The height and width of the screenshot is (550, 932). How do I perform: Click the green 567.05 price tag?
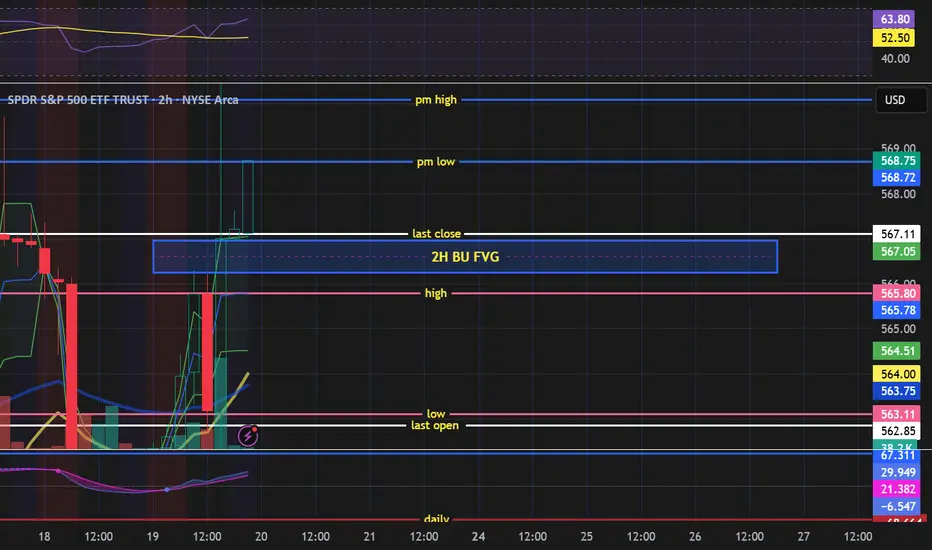(x=896, y=251)
